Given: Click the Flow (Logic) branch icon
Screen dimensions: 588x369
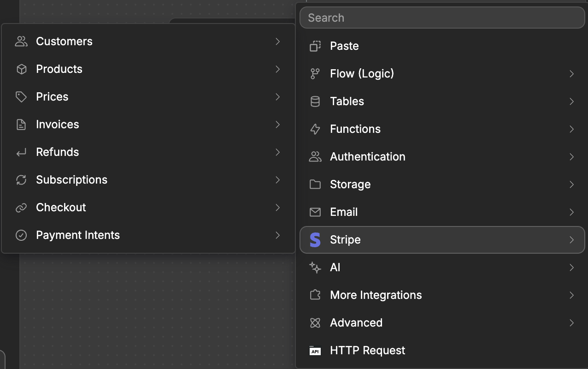Looking at the screenshot, I should point(315,74).
